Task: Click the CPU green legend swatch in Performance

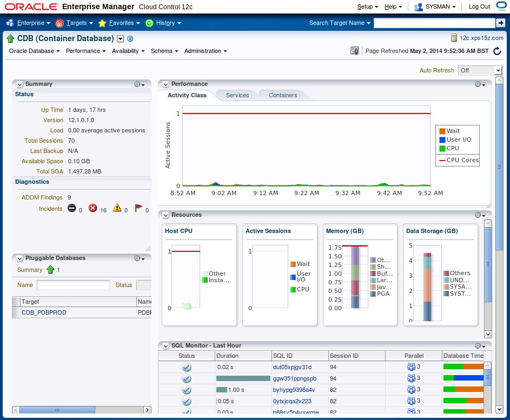Action: click(x=442, y=148)
